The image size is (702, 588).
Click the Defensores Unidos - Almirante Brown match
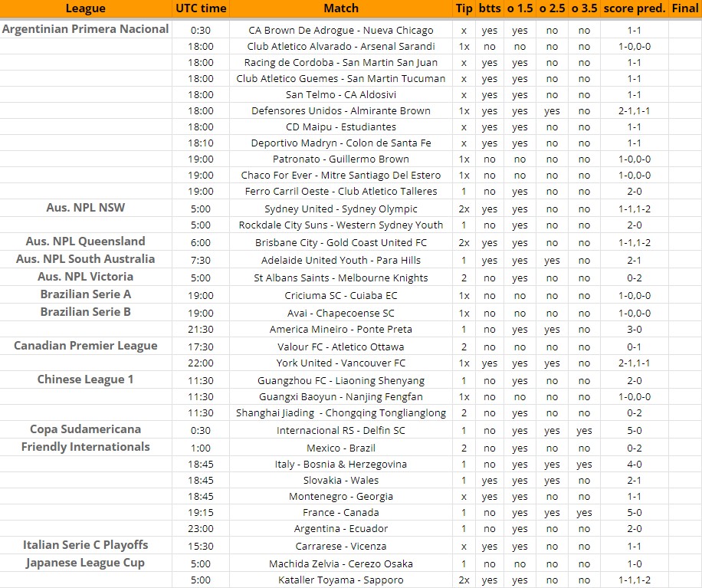(341, 111)
